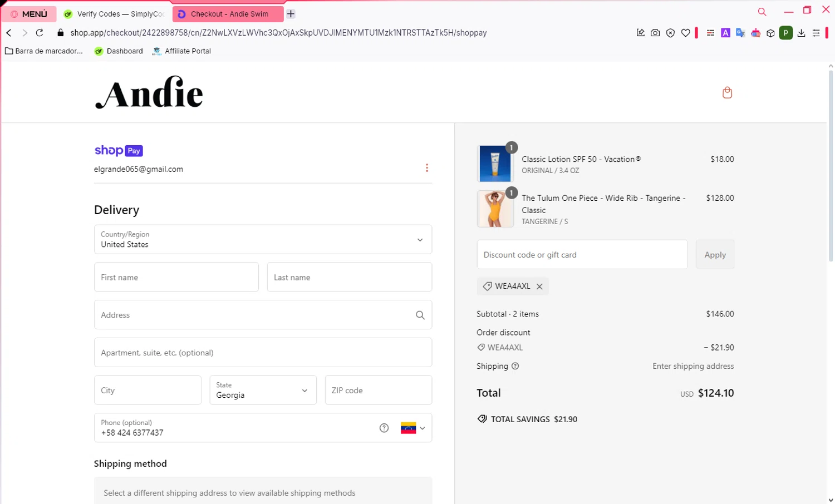Click the Last name field

tap(350, 277)
